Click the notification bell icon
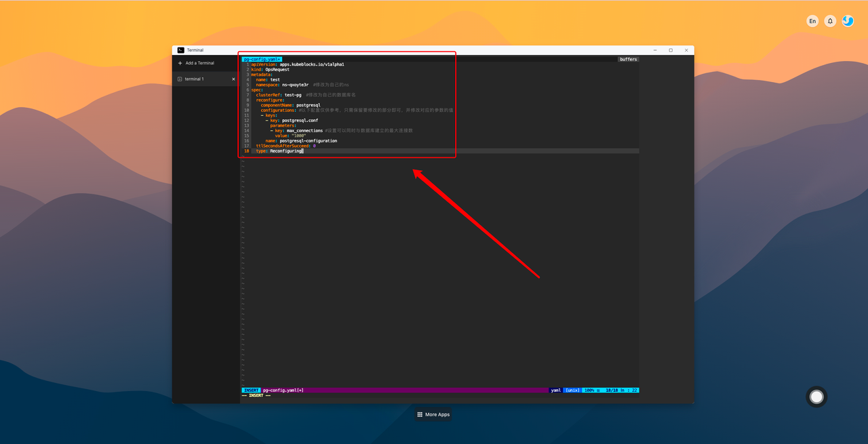868x444 pixels. (830, 20)
